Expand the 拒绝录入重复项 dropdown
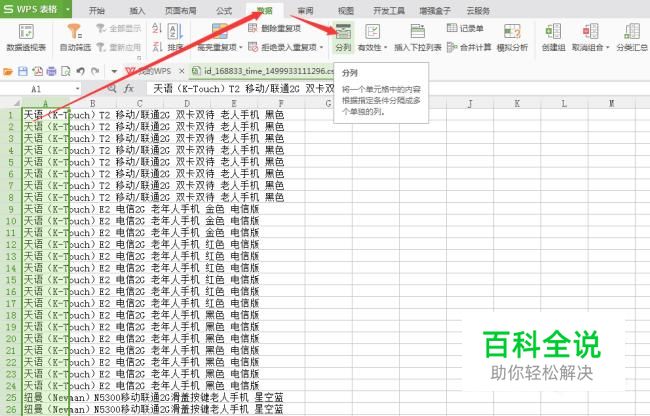The height and width of the screenshot is (416, 650). tap(322, 48)
